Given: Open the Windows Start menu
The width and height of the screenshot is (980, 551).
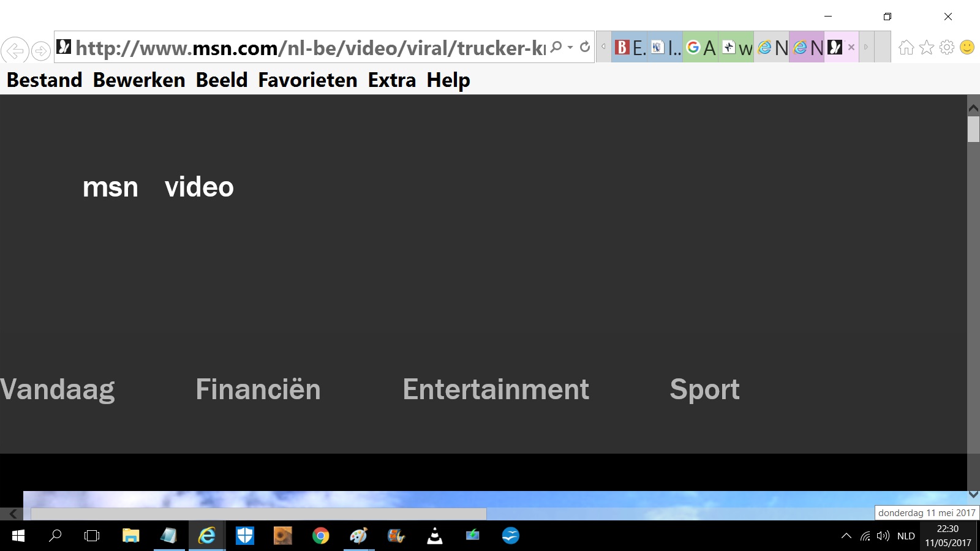Looking at the screenshot, I should click(18, 536).
